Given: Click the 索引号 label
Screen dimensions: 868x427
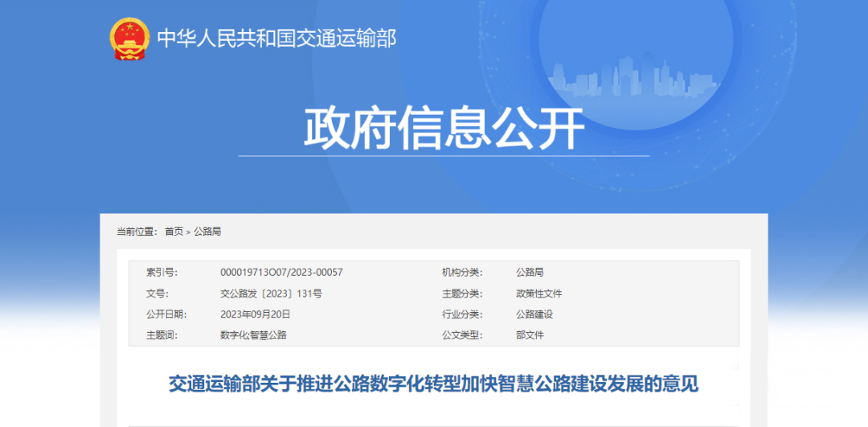Looking at the screenshot, I should (x=162, y=272).
